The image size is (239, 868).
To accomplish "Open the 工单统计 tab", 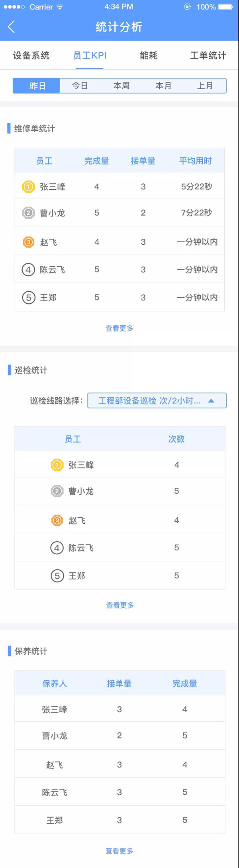I will (x=208, y=55).
